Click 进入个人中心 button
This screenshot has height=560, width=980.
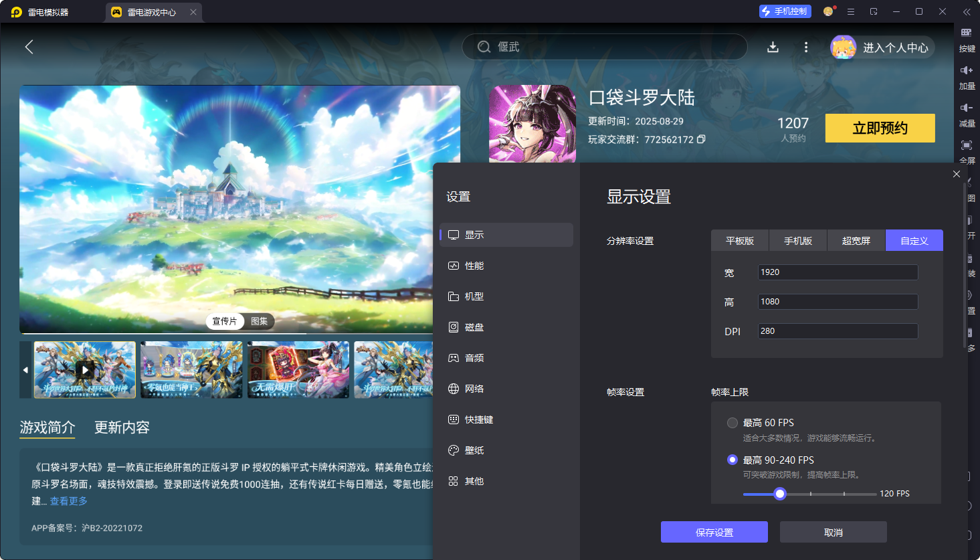[882, 48]
